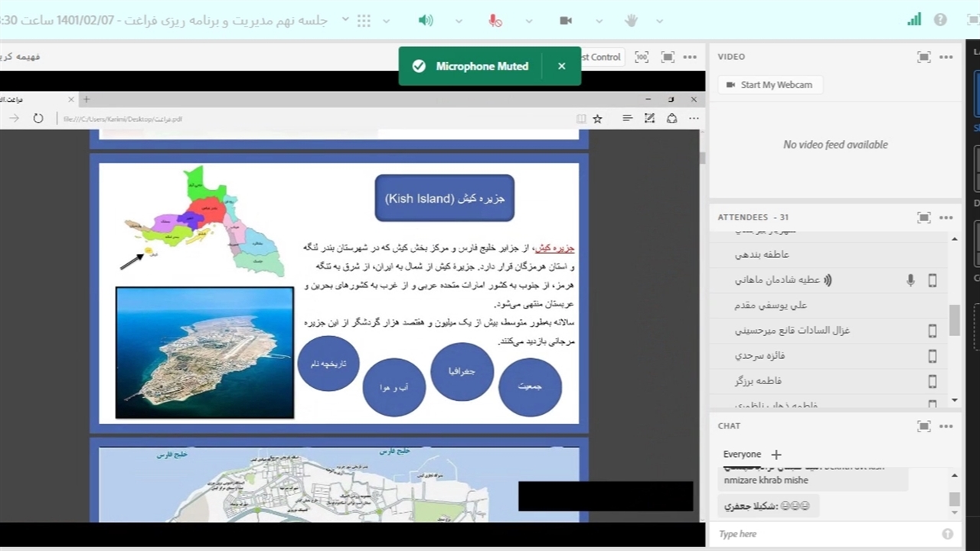Open Attendees pod more options

coord(946,217)
